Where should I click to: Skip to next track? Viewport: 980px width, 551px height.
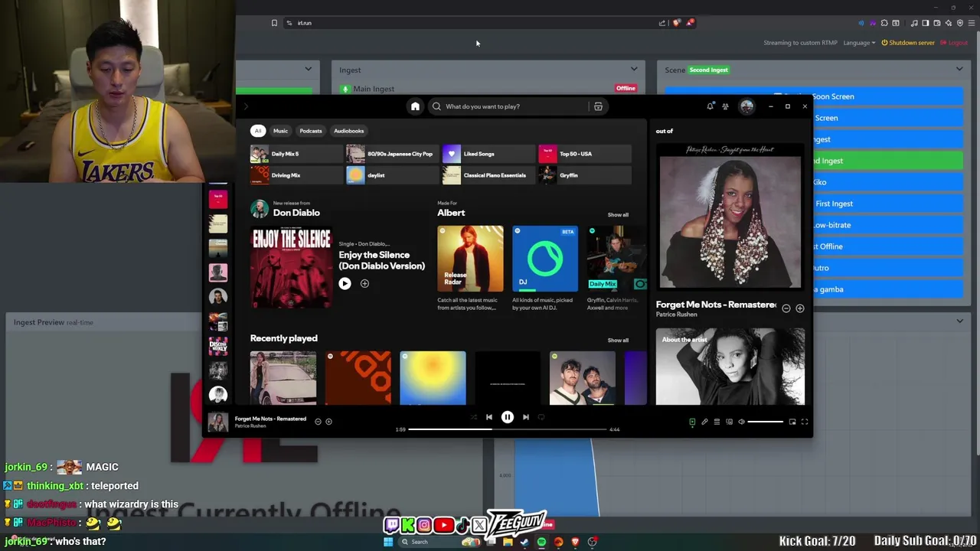[525, 417]
